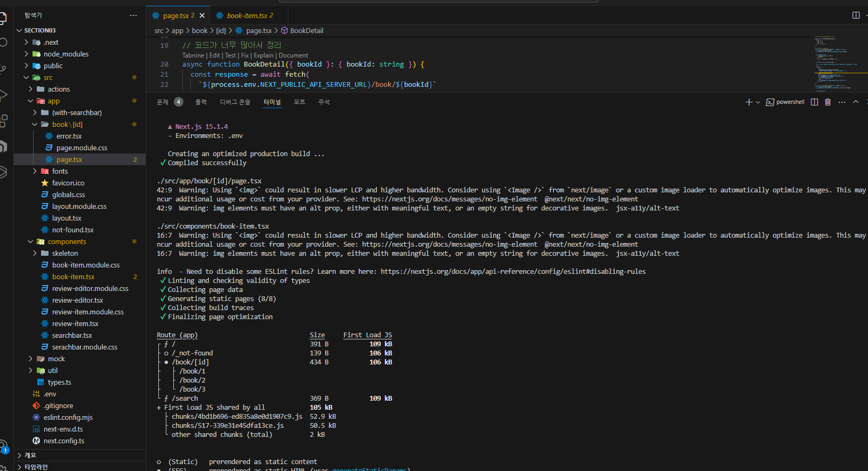
Task: Collapse the SECTION03 root folder
Action: [x=79, y=30]
